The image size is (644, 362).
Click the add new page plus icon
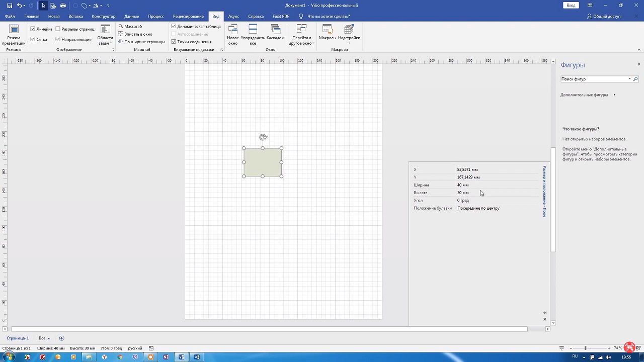[62, 338]
